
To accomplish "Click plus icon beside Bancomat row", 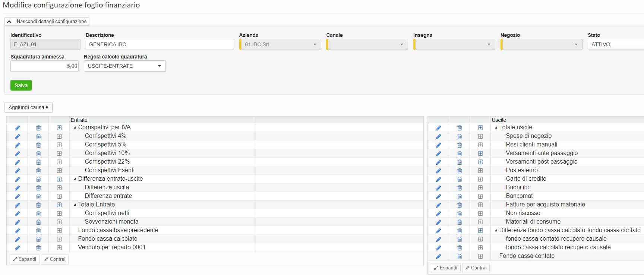I will pos(480,196).
